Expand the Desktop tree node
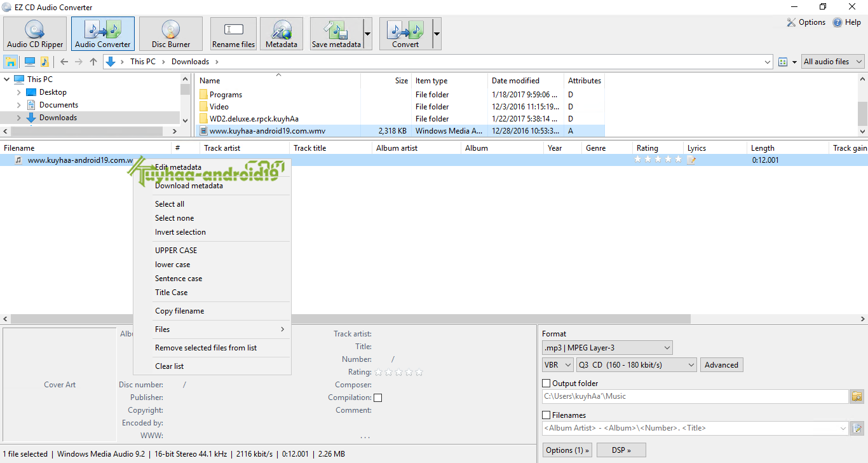 coord(19,92)
